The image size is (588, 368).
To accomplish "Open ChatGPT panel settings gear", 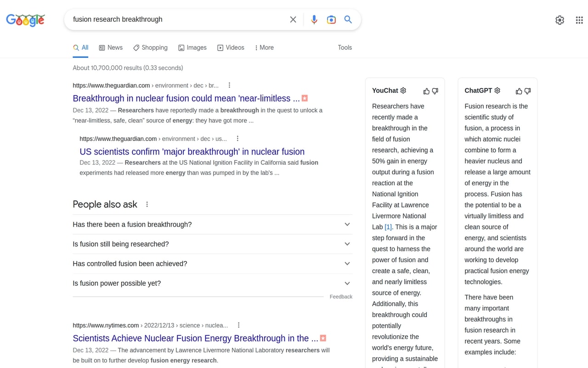I will (497, 91).
